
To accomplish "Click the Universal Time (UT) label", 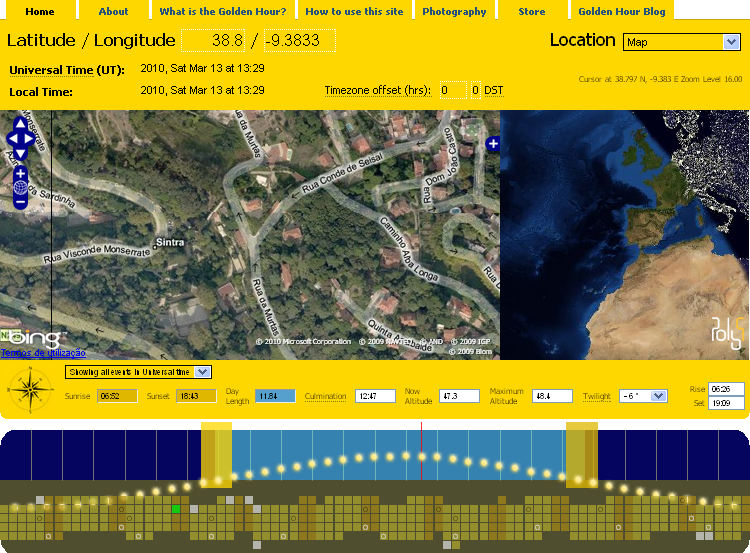I will pos(67,70).
